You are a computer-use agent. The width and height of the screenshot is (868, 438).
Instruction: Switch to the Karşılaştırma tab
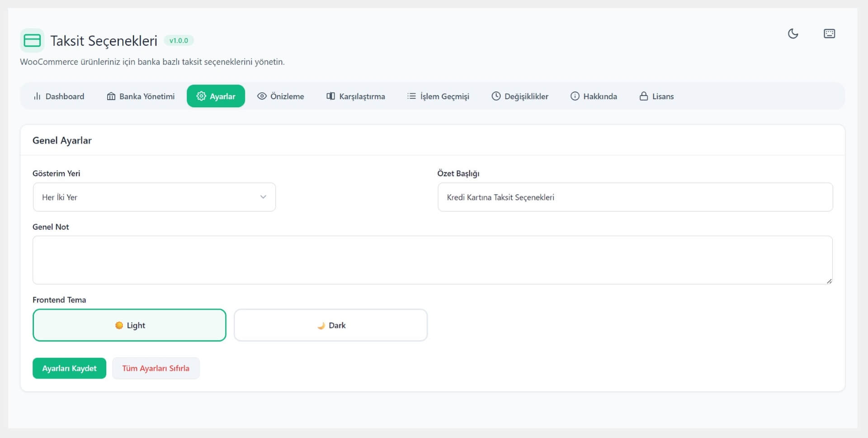(356, 96)
